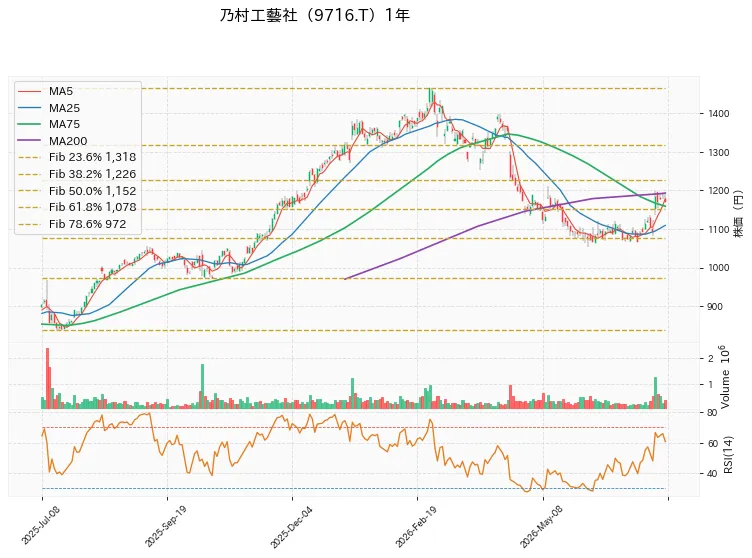Click the RSI 40 axis label
Image resolution: width=752 pixels, height=558 pixels.
pyautogui.click(x=713, y=474)
